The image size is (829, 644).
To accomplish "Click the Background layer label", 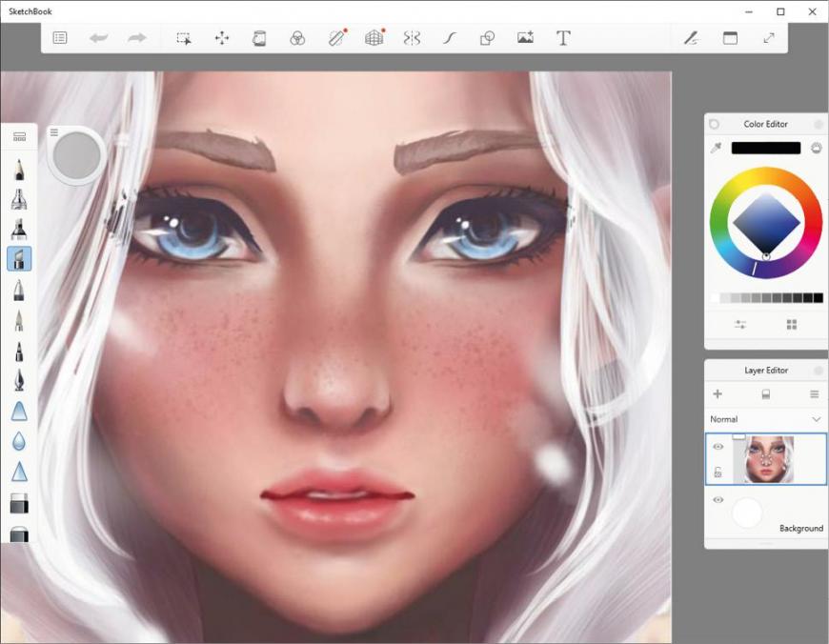I will point(801,528).
